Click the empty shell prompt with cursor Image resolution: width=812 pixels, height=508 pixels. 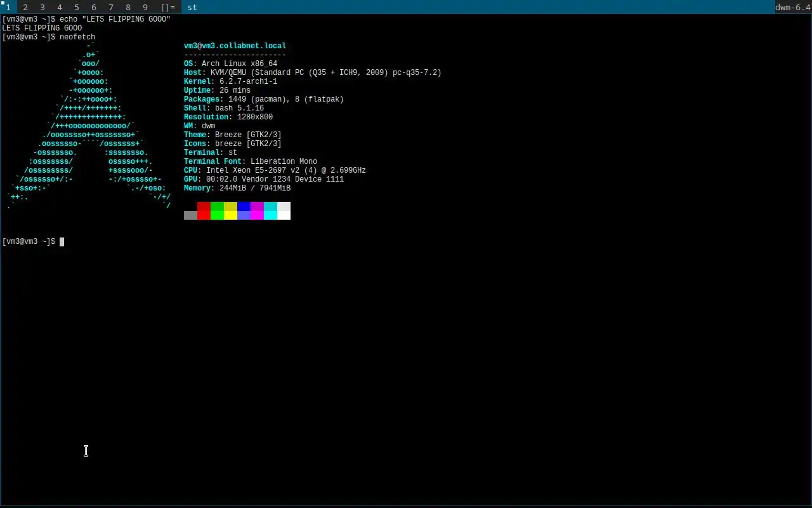coord(33,241)
